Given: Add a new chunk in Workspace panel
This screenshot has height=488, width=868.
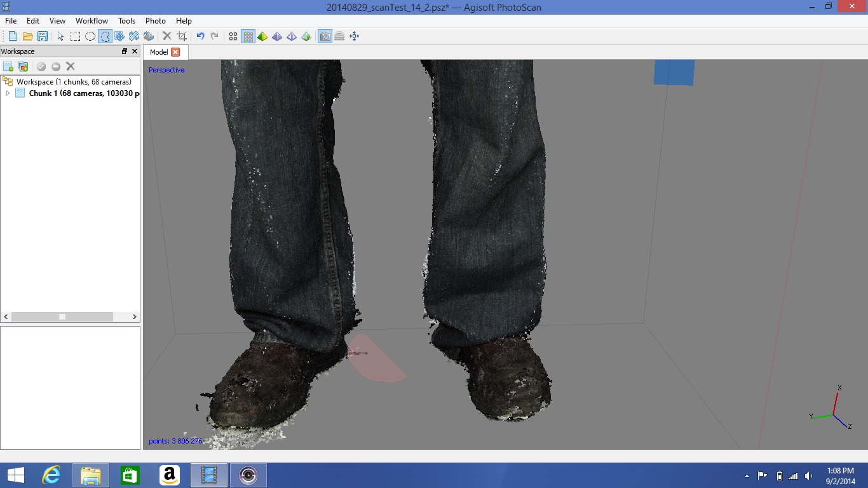Looking at the screenshot, I should (9, 66).
